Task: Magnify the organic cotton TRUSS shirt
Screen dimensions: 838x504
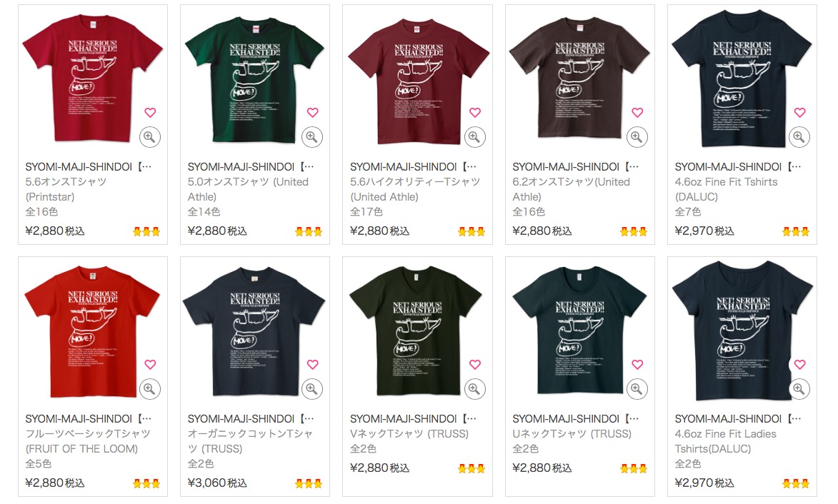Action: point(312,389)
